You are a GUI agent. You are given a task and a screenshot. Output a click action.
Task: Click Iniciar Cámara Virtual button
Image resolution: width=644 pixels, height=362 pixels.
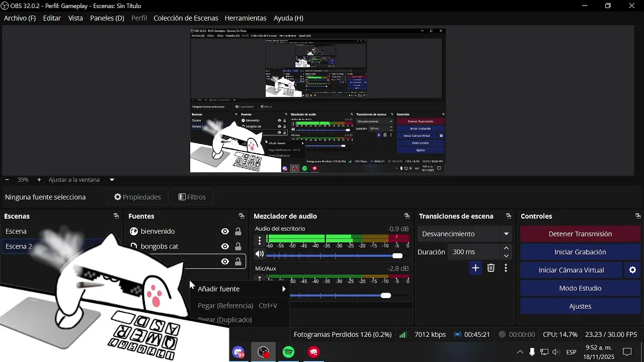click(571, 270)
